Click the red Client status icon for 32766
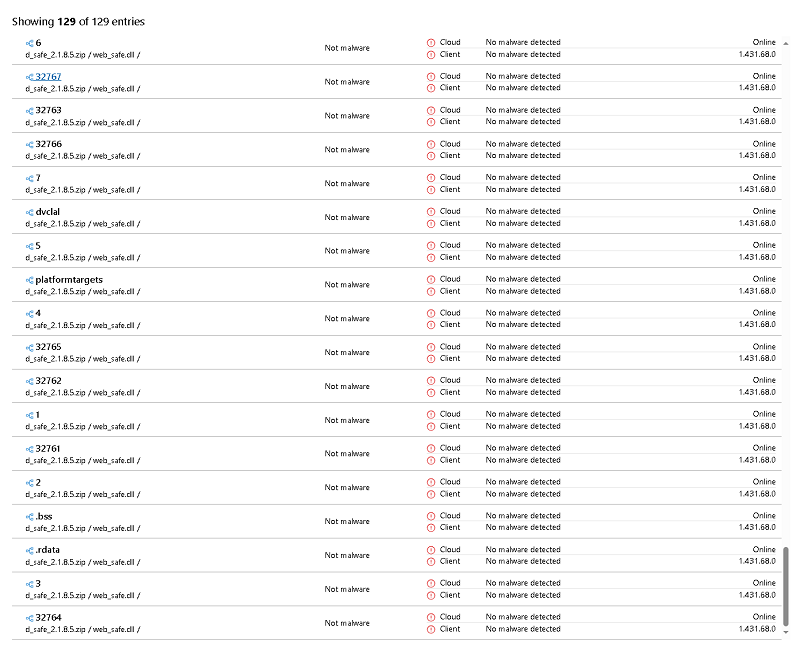The width and height of the screenshot is (800, 647). pyautogui.click(x=431, y=156)
